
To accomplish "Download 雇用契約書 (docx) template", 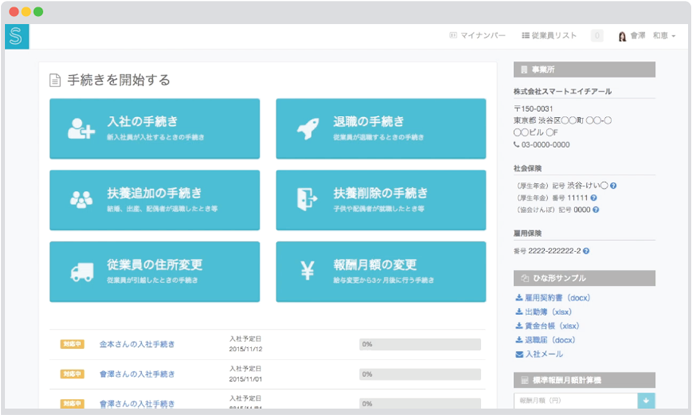I will pos(553,298).
